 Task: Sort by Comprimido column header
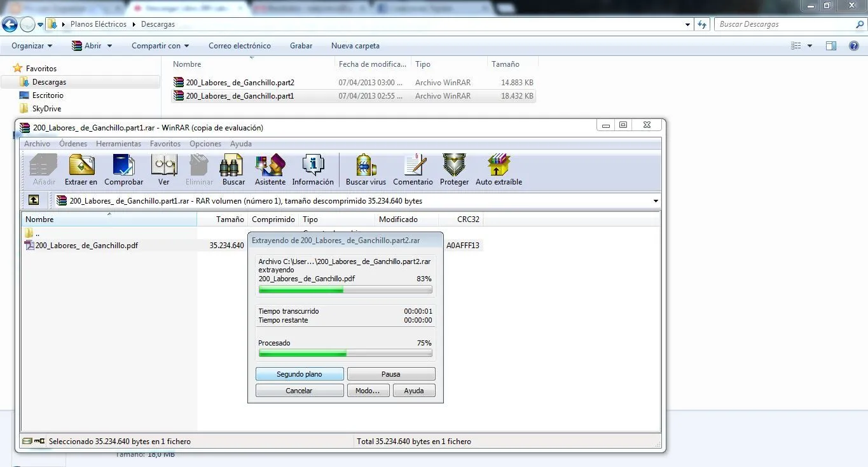pyautogui.click(x=273, y=220)
